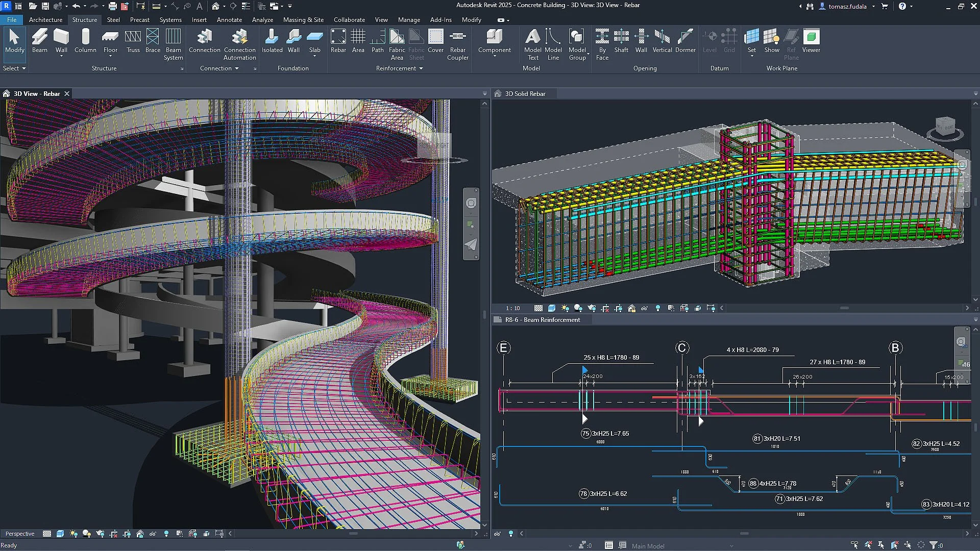Expand the Reinforcement dropdown
The width and height of the screenshot is (980, 551).
420,68
